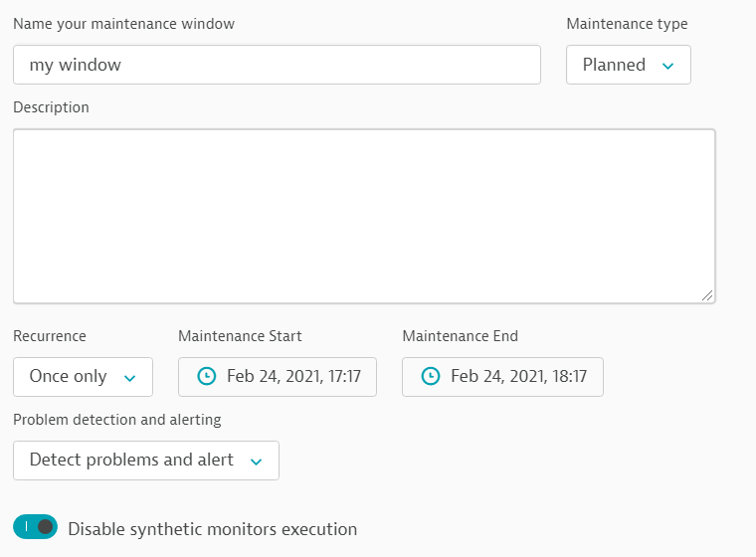Click the 'Description' label
The height and width of the screenshot is (557, 756).
pyautogui.click(x=51, y=107)
